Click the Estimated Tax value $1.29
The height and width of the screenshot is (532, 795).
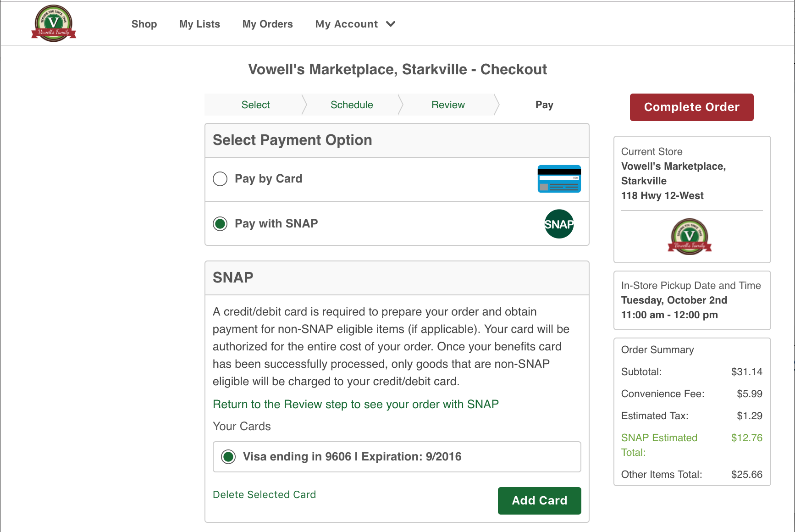[x=749, y=416]
